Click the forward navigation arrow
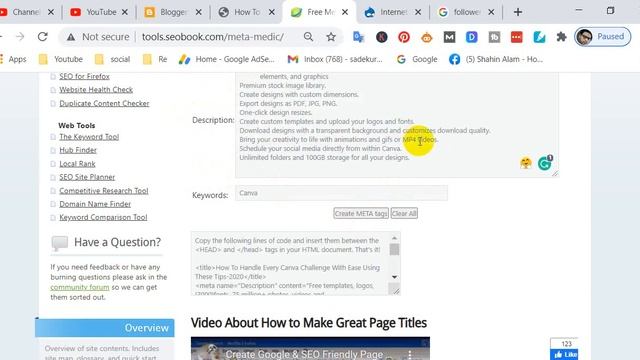 tap(20, 37)
